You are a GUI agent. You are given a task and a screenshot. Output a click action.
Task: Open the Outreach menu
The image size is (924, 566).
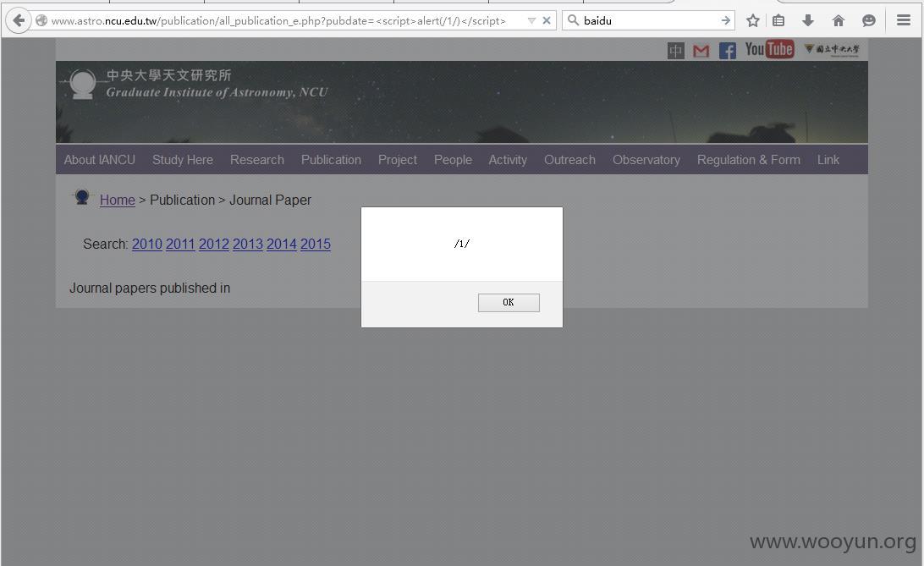pos(569,160)
